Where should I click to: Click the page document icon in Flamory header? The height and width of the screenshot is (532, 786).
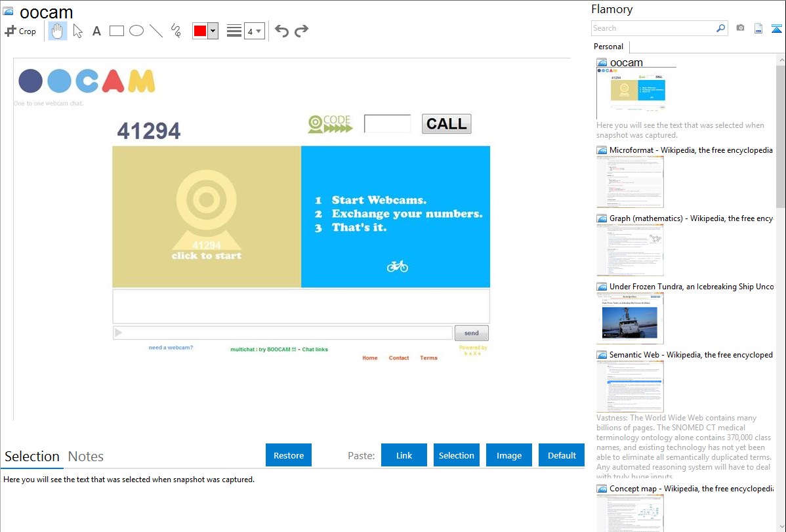(758, 28)
